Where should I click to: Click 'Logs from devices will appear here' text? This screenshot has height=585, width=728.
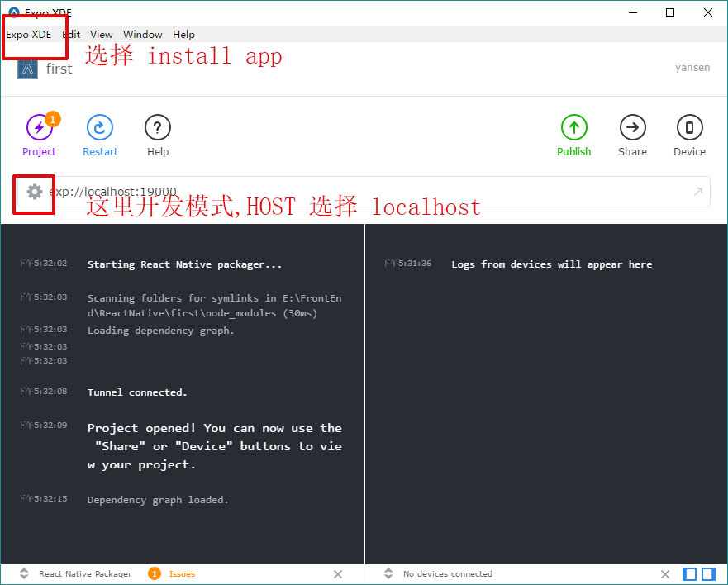[551, 264]
